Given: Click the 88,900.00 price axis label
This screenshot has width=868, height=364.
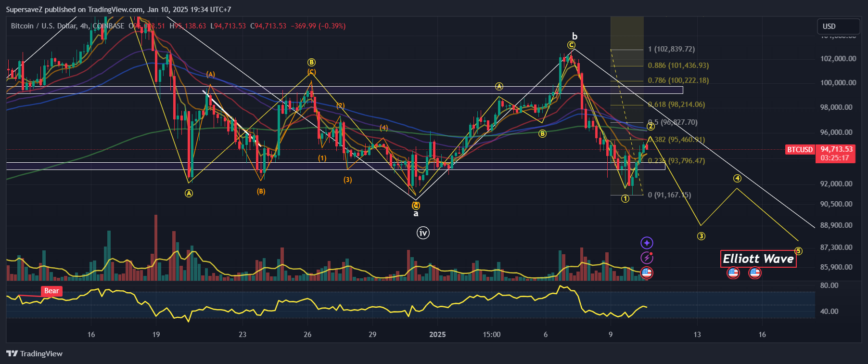Looking at the screenshot, I should coord(836,225).
